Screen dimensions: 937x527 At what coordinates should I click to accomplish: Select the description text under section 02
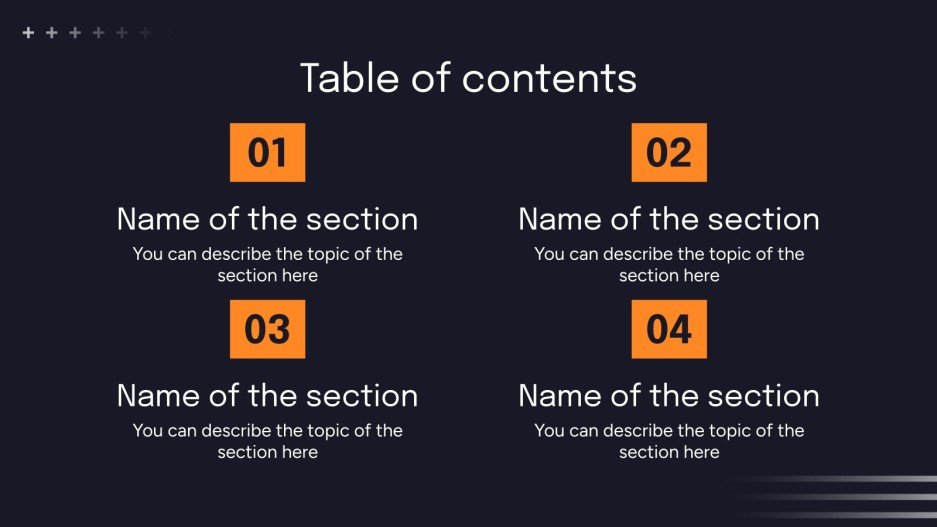point(669,264)
